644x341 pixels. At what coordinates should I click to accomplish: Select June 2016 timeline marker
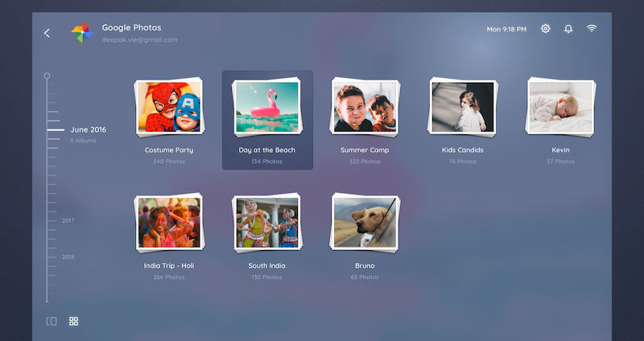[87, 129]
